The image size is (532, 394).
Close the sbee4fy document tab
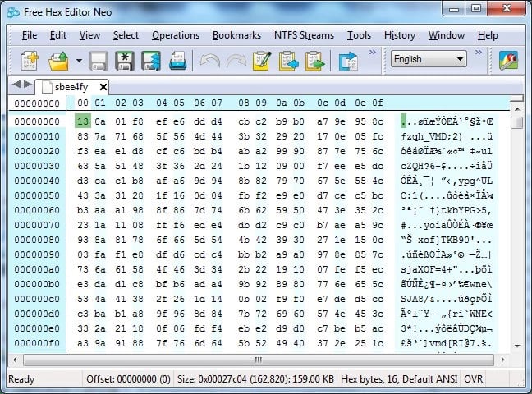coord(103,86)
